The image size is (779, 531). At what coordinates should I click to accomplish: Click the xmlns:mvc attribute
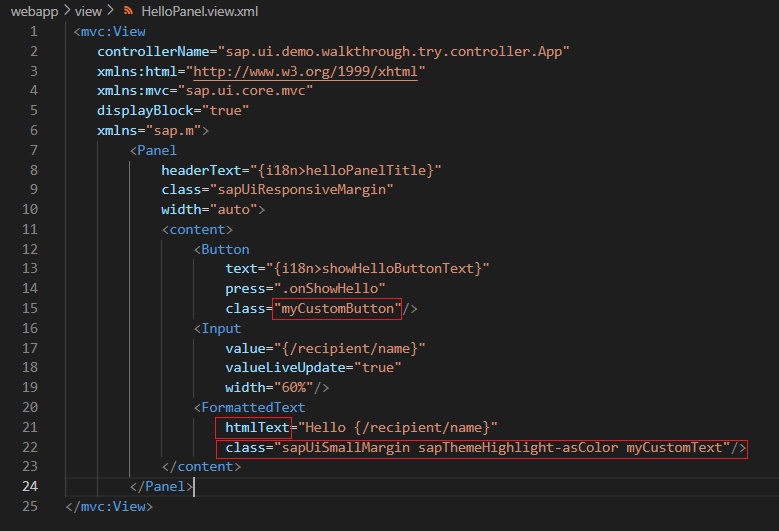133,91
